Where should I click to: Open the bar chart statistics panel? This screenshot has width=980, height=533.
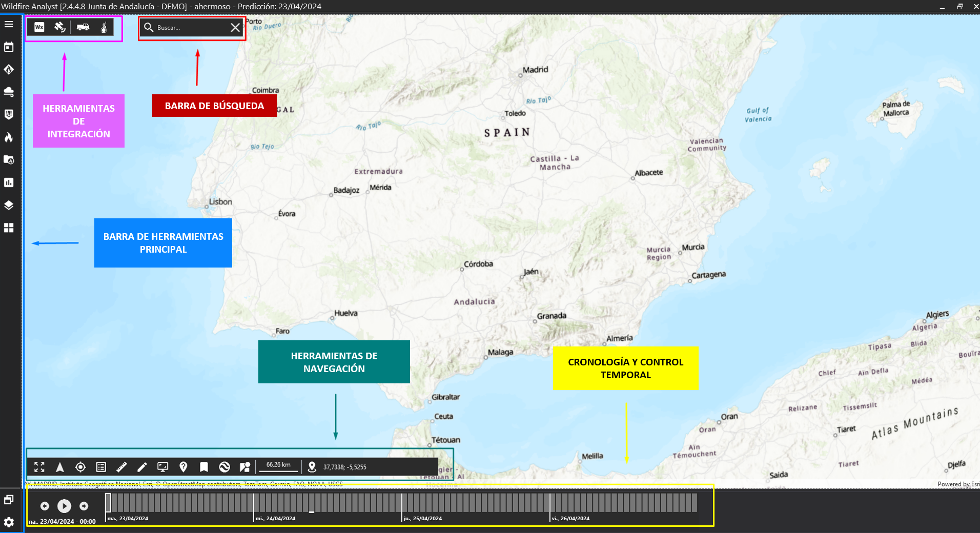[x=9, y=182]
